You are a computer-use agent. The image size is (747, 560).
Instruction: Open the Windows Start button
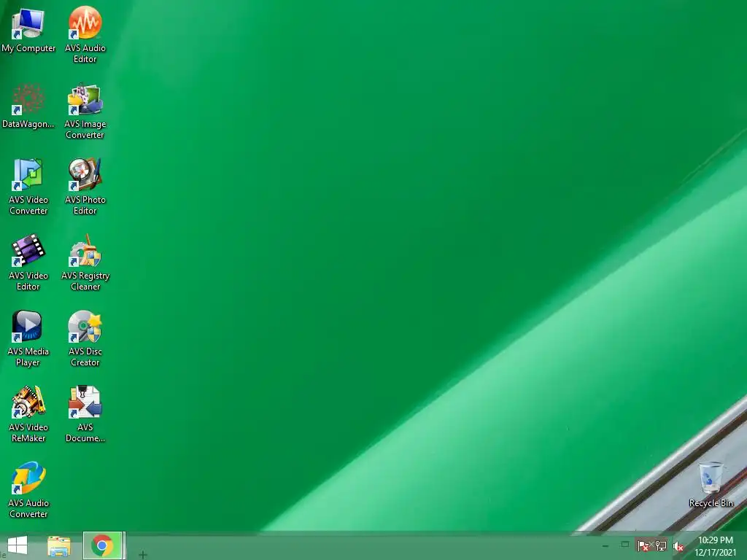tap(18, 545)
